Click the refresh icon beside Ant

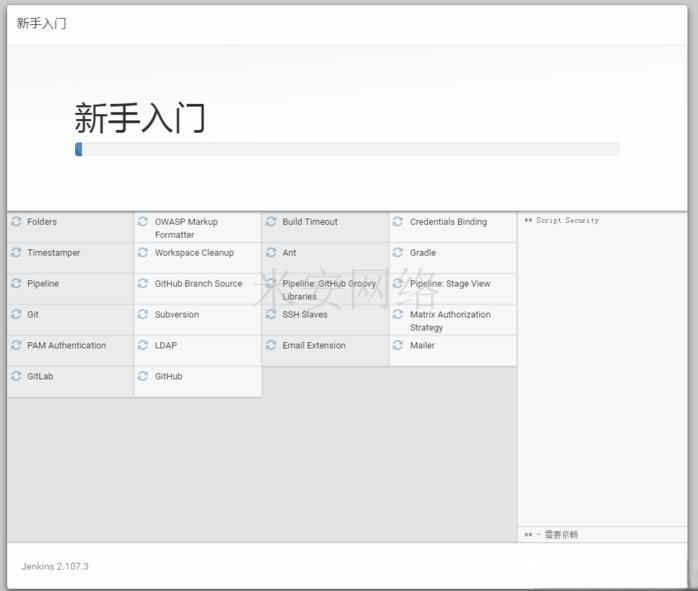coord(271,252)
